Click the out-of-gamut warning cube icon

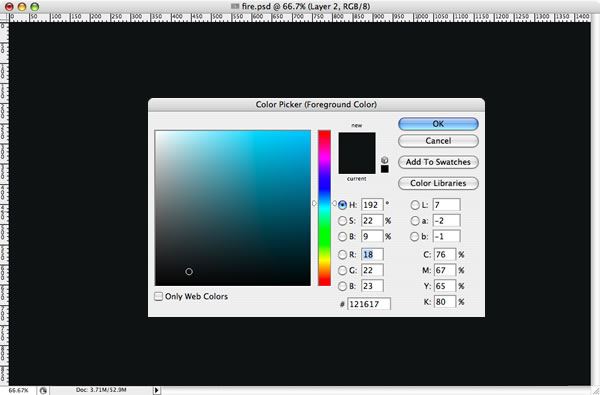pyautogui.click(x=385, y=160)
